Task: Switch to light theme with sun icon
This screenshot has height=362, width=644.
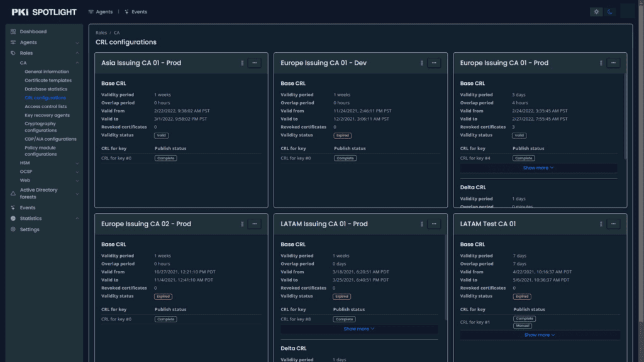Action: click(x=596, y=12)
